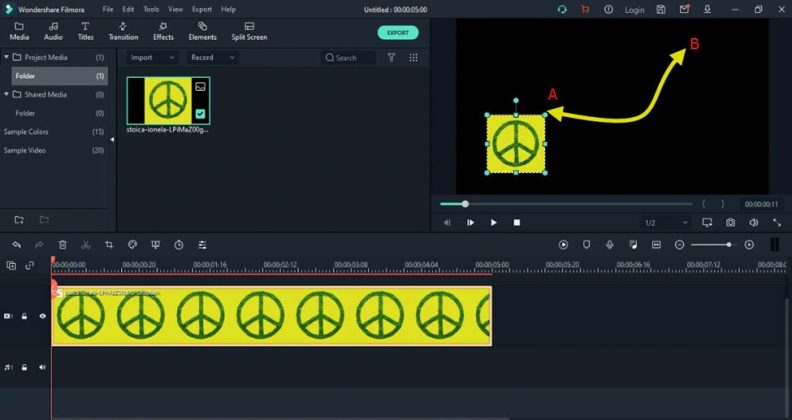Open the Effects tab

tap(163, 31)
